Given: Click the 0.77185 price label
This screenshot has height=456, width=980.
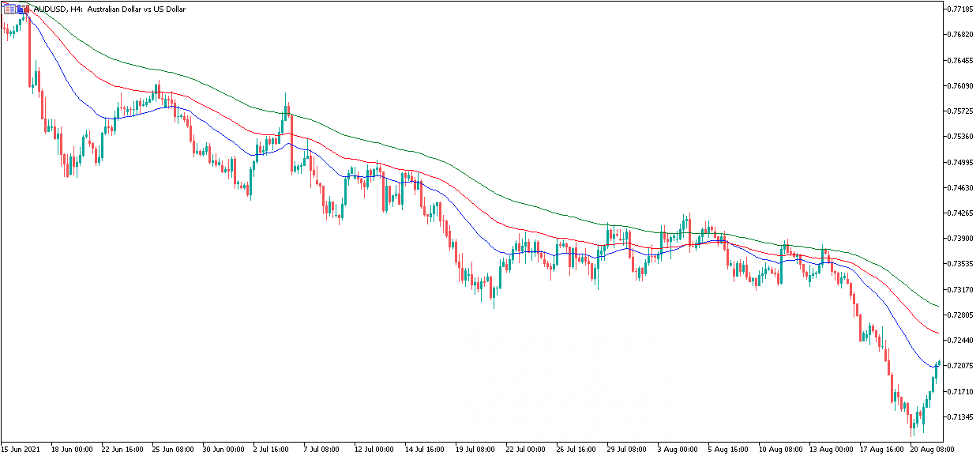Looking at the screenshot, I should [x=961, y=9].
